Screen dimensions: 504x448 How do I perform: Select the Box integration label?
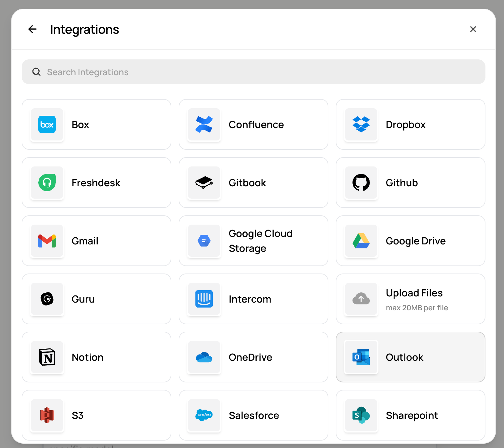click(x=80, y=125)
